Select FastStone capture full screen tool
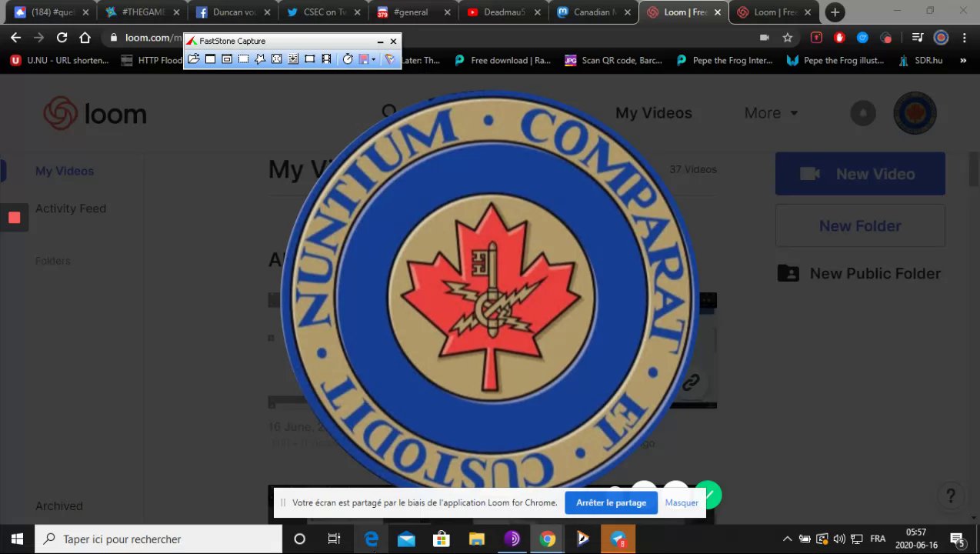 coord(277,59)
